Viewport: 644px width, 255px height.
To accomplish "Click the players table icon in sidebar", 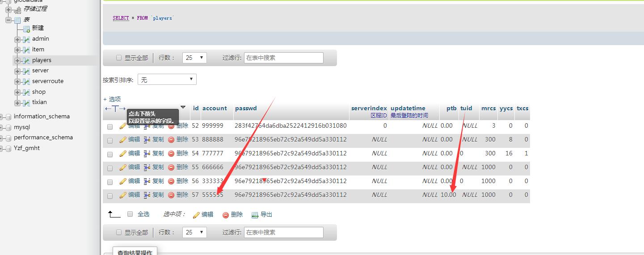I will (26, 60).
